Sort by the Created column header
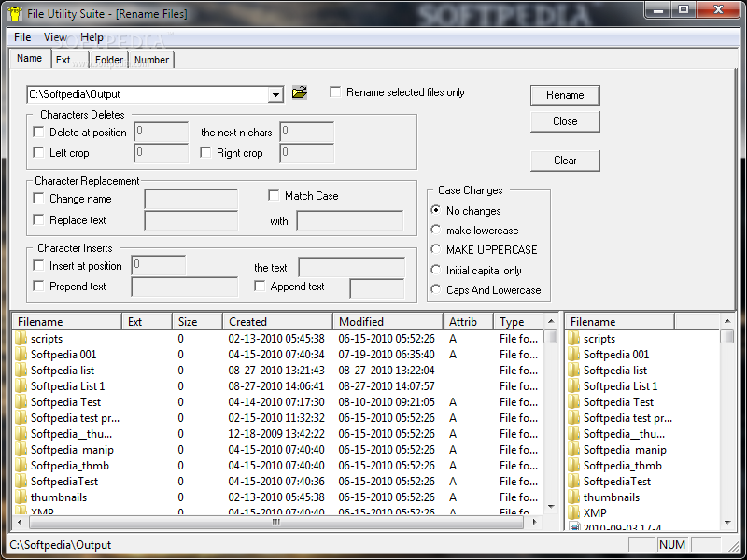This screenshot has height=560, width=747. tap(277, 321)
